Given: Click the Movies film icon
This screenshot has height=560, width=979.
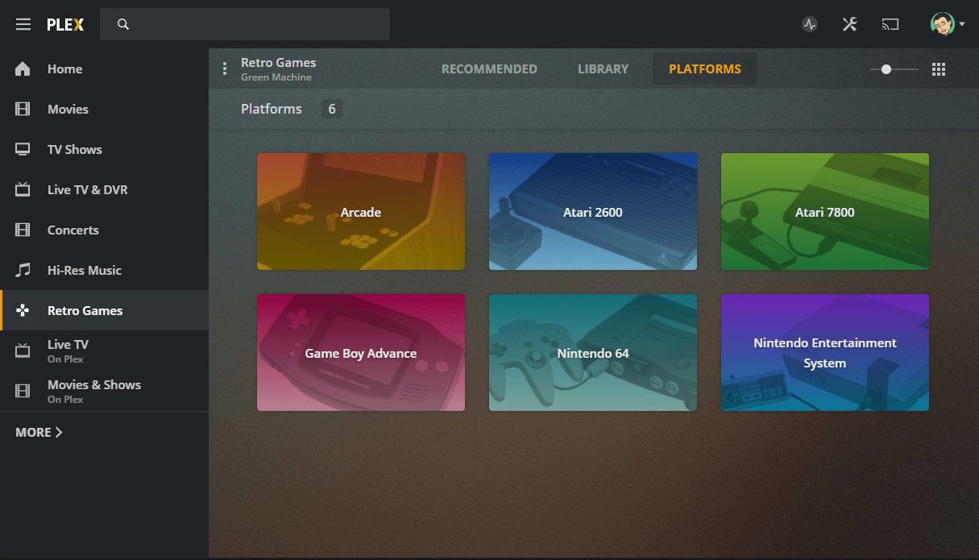Looking at the screenshot, I should tap(23, 109).
